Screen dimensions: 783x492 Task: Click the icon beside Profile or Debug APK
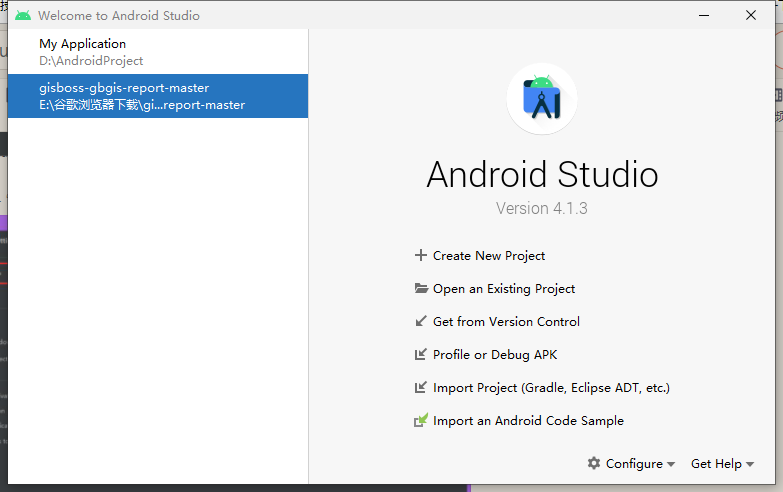[421, 354]
